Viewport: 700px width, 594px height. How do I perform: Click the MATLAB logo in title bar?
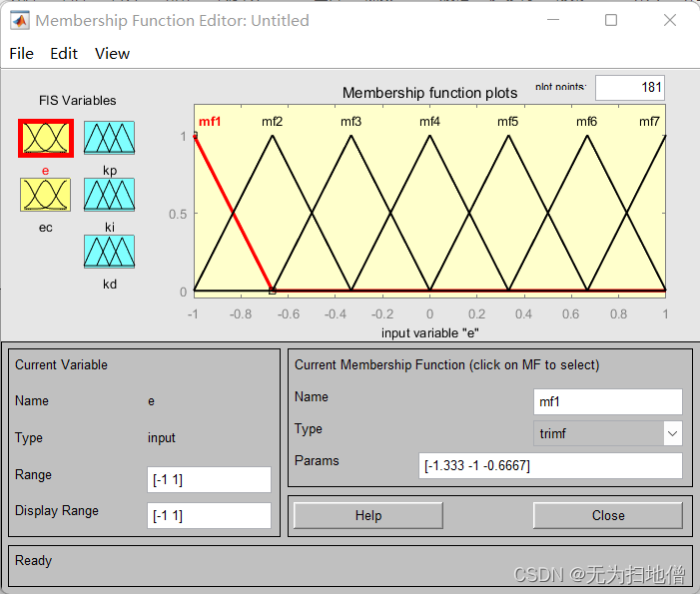[20, 21]
